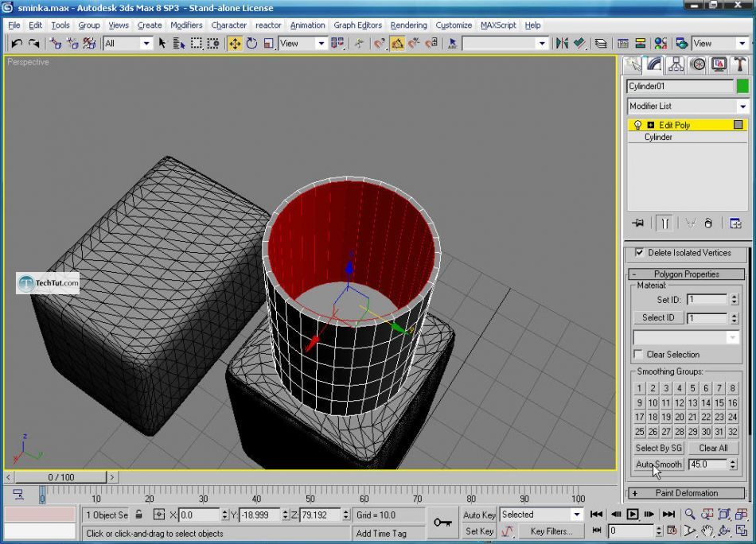The image size is (756, 544).
Task: Click the Pin Stack icon
Action: (638, 223)
